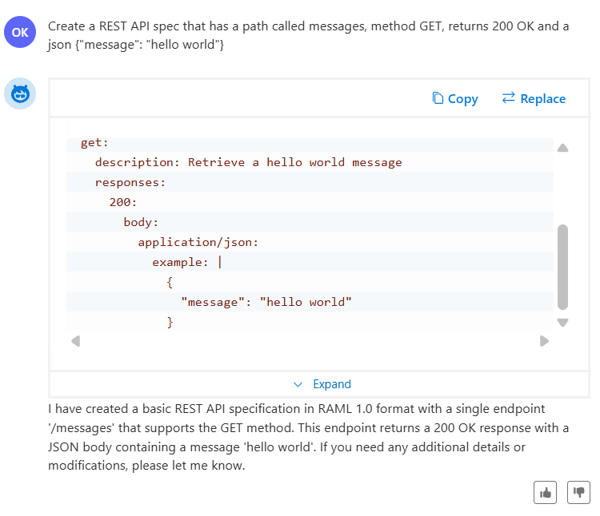
Task: Expand the code block with Expand
Action: (322, 384)
